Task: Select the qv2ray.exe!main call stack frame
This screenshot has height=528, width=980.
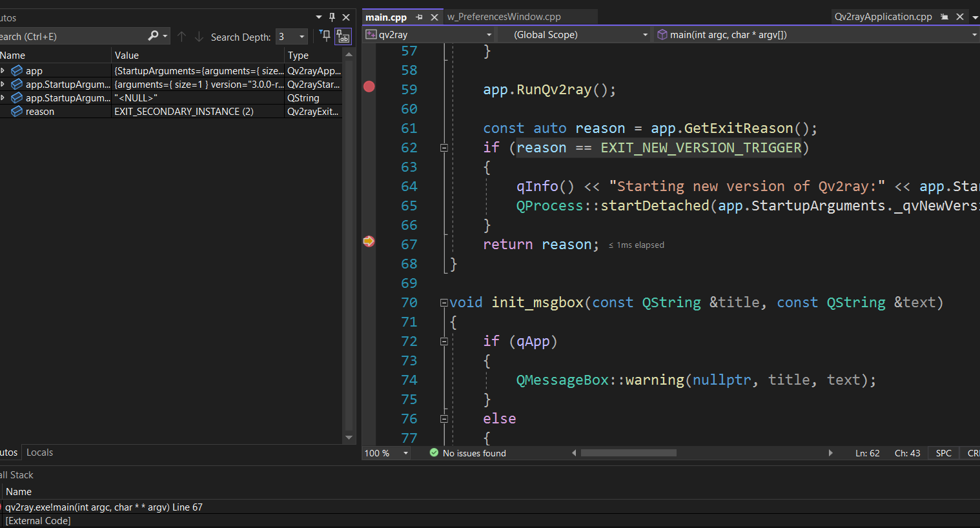Action: point(104,507)
